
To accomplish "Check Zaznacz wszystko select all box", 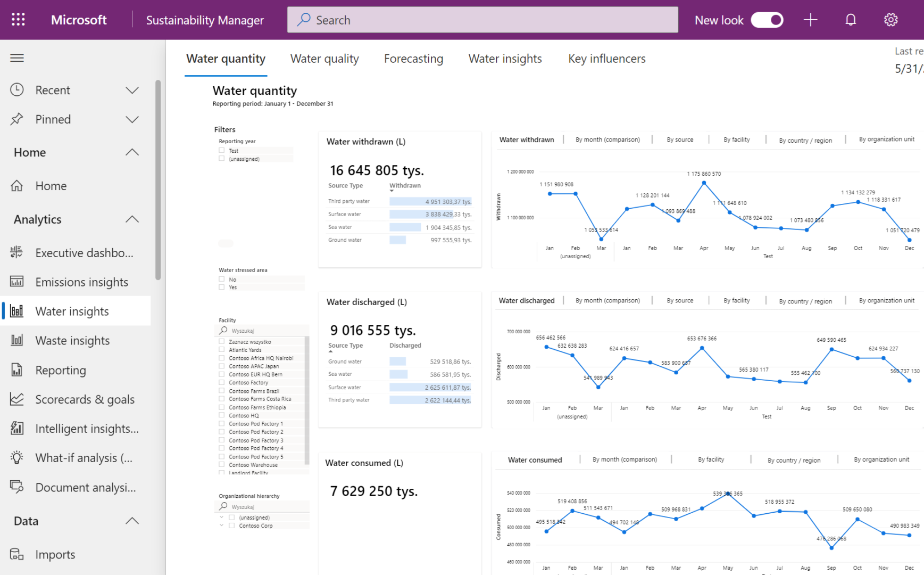I will click(x=222, y=342).
